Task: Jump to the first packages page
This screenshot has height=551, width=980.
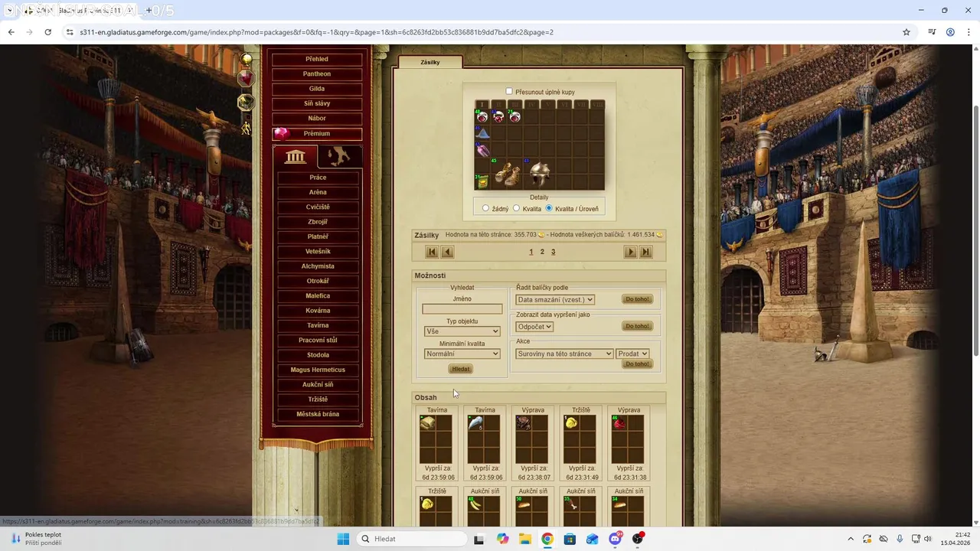Action: pos(433,252)
